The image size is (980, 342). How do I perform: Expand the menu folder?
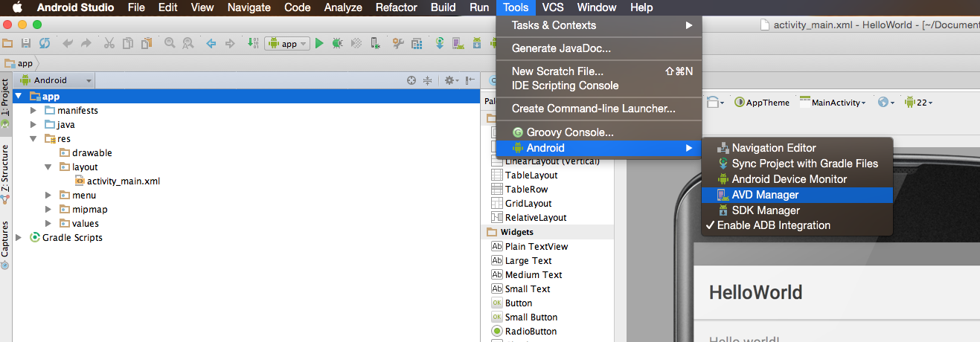coord(48,195)
